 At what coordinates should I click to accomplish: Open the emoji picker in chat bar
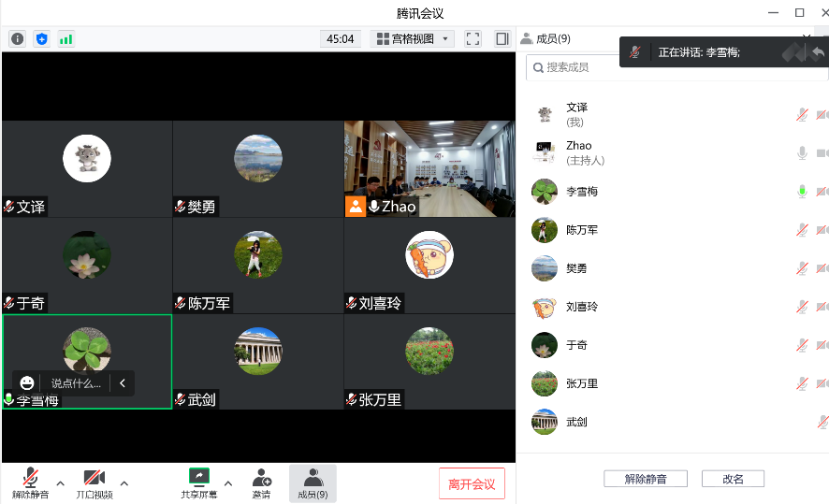pos(27,382)
